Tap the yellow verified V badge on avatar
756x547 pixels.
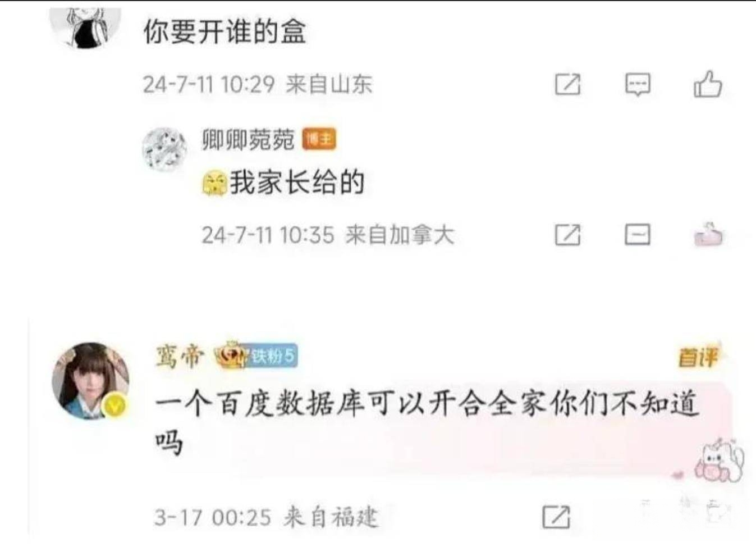(115, 407)
